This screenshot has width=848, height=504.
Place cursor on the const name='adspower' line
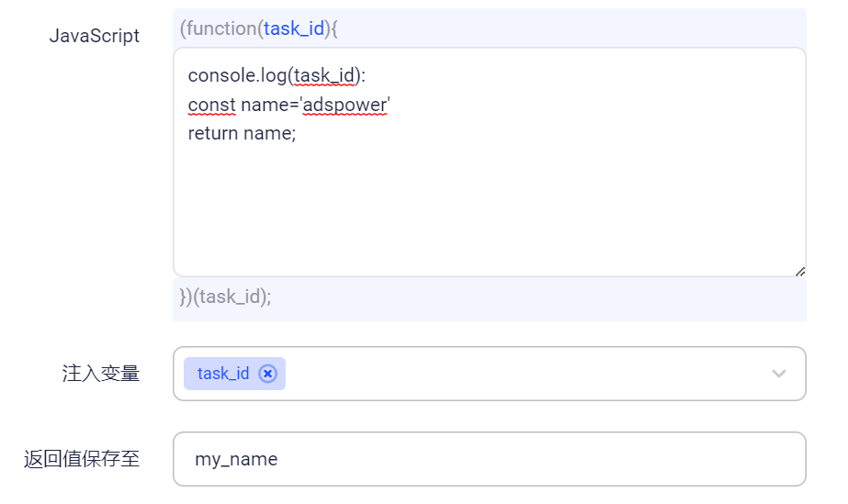289,105
